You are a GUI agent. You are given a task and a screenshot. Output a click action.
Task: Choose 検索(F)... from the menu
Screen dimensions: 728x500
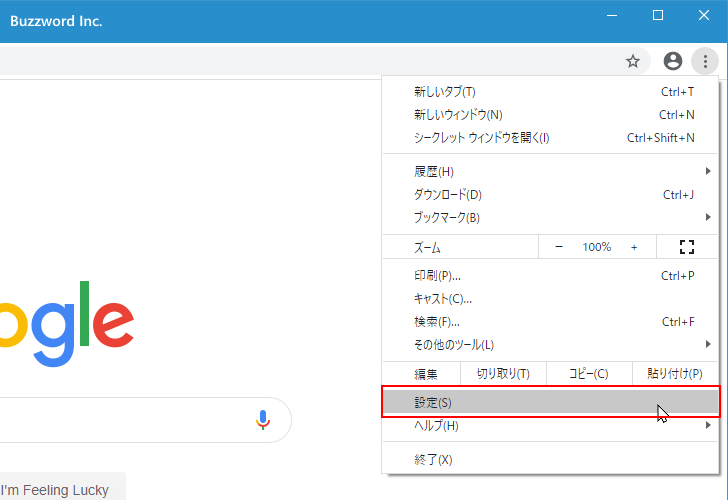[550, 322]
